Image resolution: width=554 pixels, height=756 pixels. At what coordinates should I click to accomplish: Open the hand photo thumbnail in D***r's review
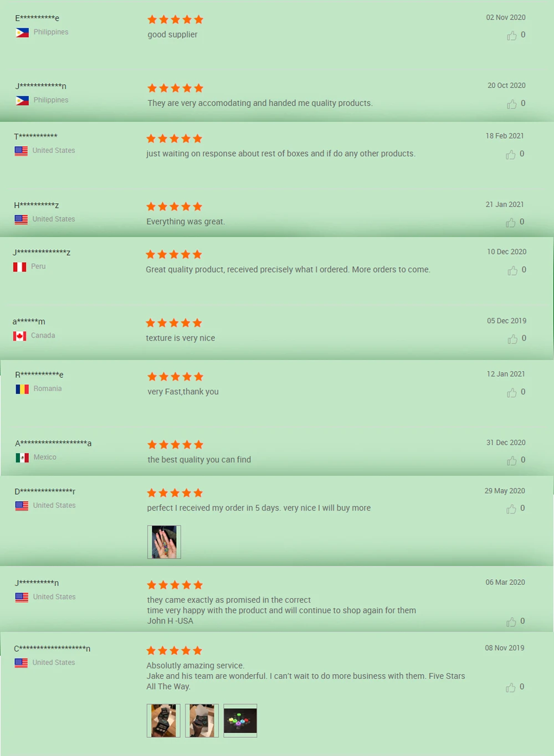164,542
